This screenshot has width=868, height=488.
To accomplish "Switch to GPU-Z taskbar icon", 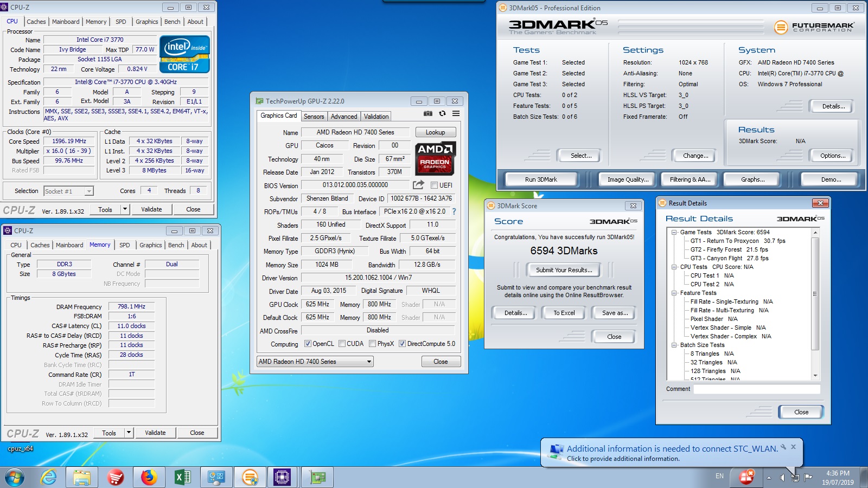I will [317, 478].
